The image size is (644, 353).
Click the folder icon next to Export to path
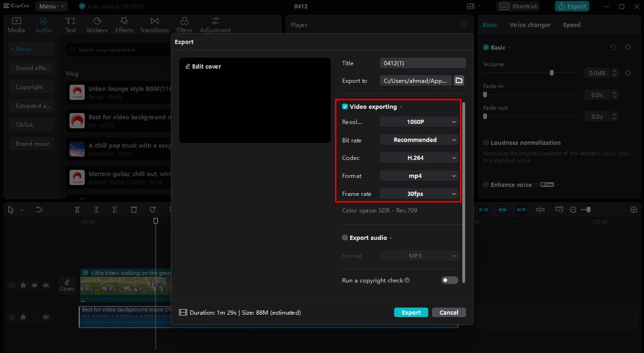[459, 81]
